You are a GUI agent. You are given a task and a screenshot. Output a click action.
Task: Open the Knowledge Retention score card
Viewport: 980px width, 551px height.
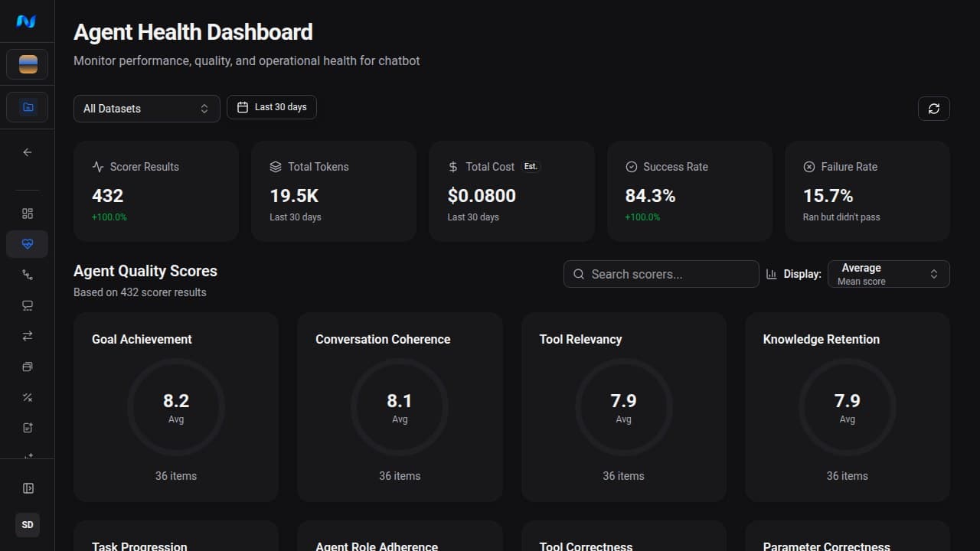pos(848,407)
